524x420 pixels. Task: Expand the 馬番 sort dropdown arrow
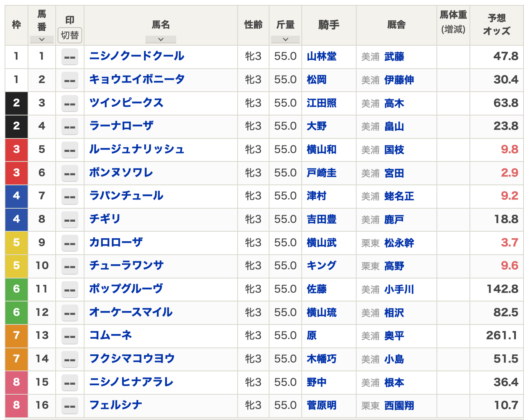(41, 39)
